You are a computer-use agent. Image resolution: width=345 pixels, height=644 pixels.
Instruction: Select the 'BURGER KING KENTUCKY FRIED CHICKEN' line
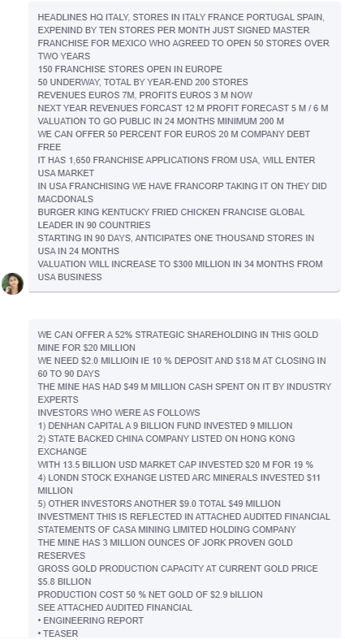pos(171,218)
